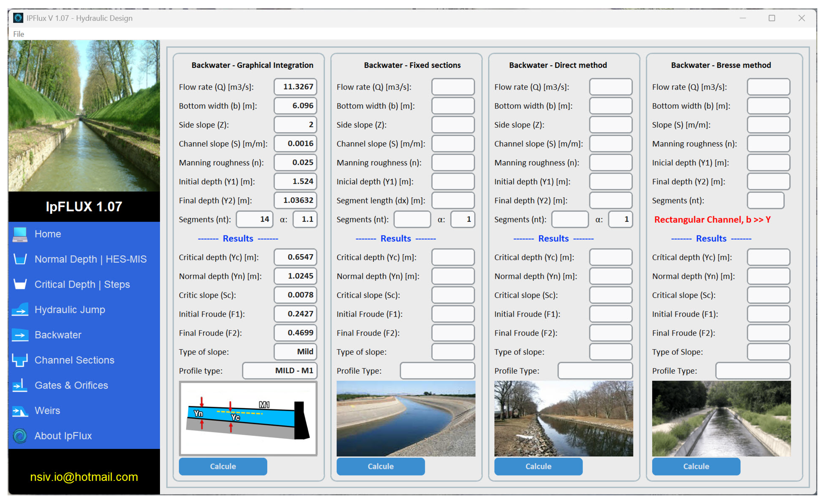Click the Normal Depth channel icon

click(x=20, y=259)
